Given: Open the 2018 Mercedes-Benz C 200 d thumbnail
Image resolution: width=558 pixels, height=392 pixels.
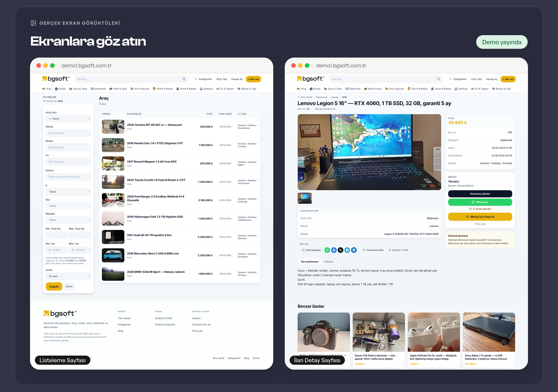Looking at the screenshot, I should click(x=113, y=255).
